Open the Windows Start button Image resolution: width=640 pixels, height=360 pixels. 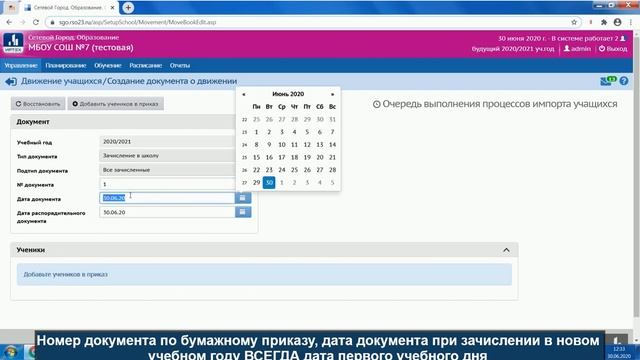(11, 352)
